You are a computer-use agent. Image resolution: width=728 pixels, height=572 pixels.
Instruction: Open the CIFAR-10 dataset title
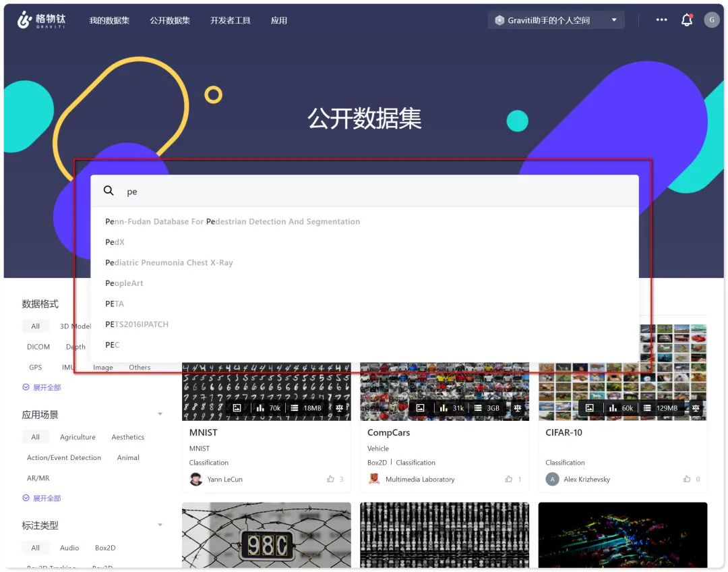564,432
